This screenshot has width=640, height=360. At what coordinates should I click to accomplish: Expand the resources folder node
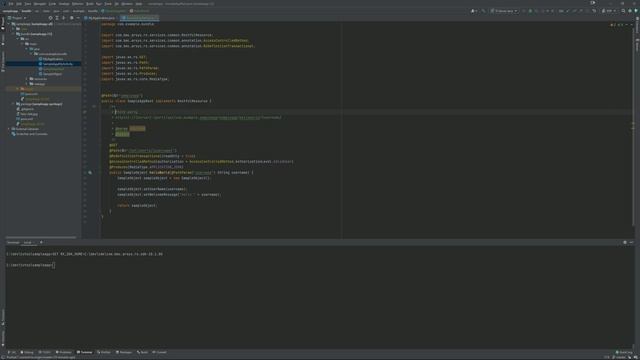[x=27, y=79]
